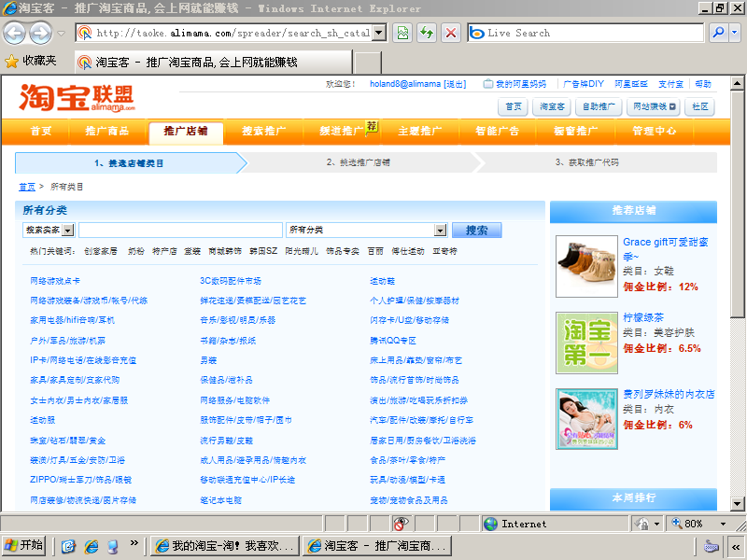Open the Windows 开始 Start button
747x560 pixels.
pyautogui.click(x=24, y=546)
